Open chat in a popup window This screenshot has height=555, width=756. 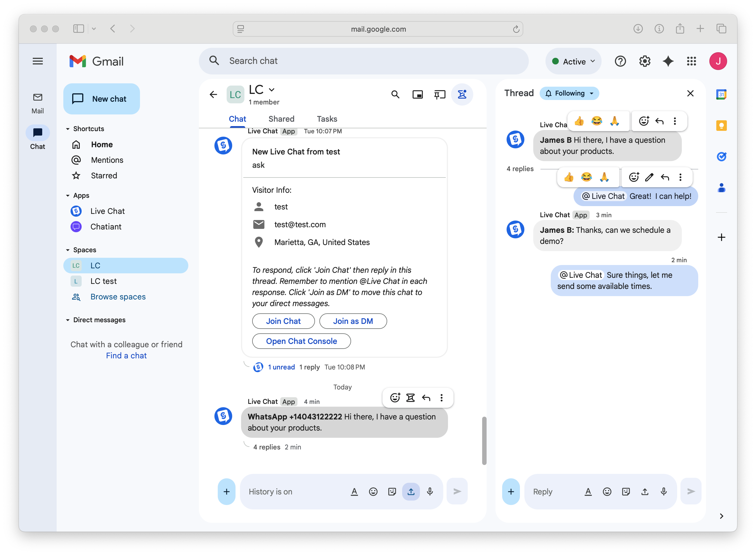(417, 94)
